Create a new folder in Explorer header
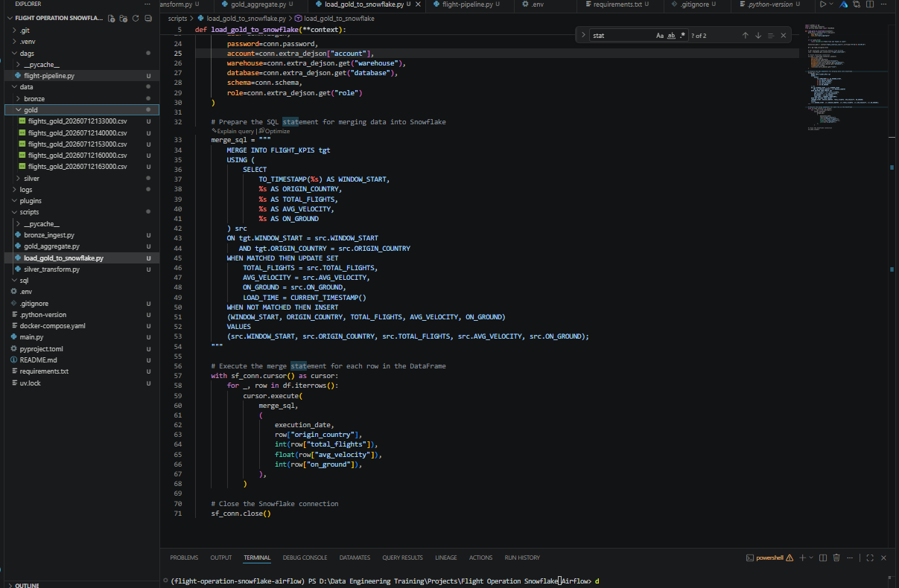 124,18
